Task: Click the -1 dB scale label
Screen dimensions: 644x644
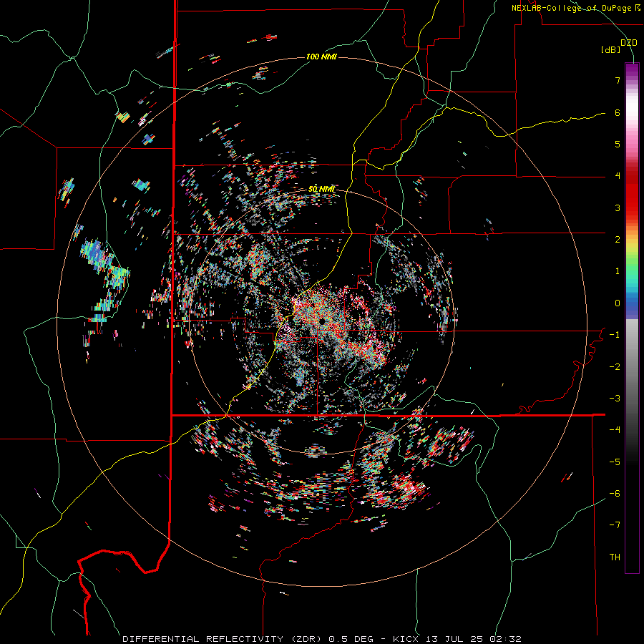Action: [615, 335]
